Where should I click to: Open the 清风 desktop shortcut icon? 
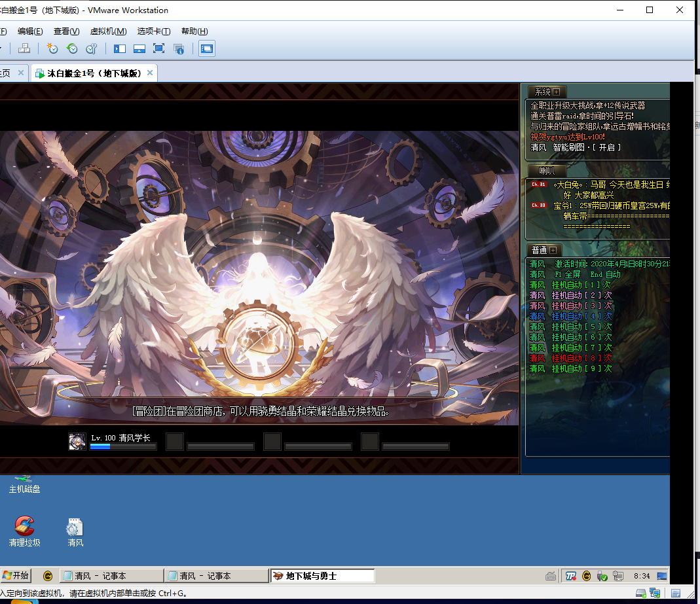[75, 530]
